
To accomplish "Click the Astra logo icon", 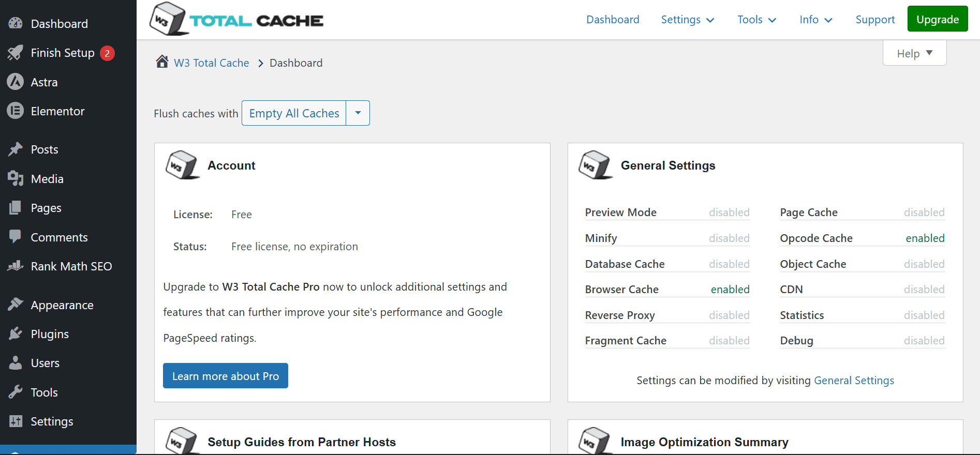I will 16,82.
